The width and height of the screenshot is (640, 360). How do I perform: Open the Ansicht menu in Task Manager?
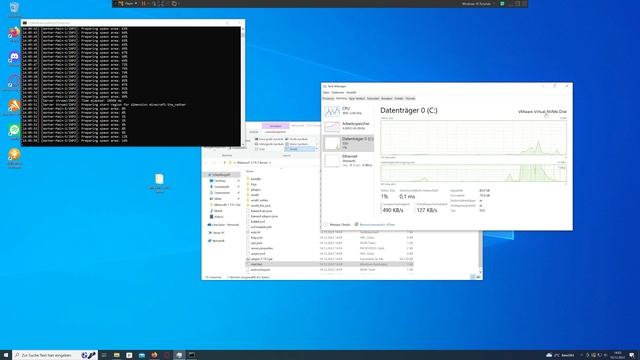tap(351, 93)
